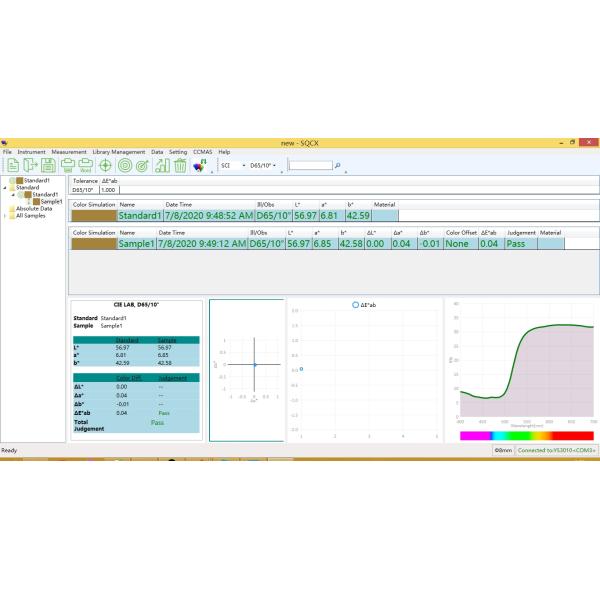The height and width of the screenshot is (600, 600).
Task: Open the Measurement menu
Action: [x=69, y=151]
